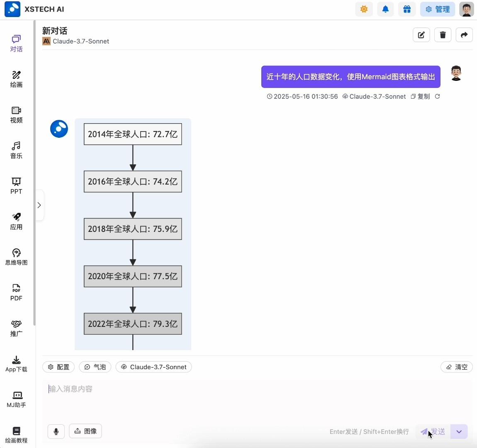Select the PDF tool in the sidebar
Screen dimensions: 477x448
pyautogui.click(x=16, y=292)
